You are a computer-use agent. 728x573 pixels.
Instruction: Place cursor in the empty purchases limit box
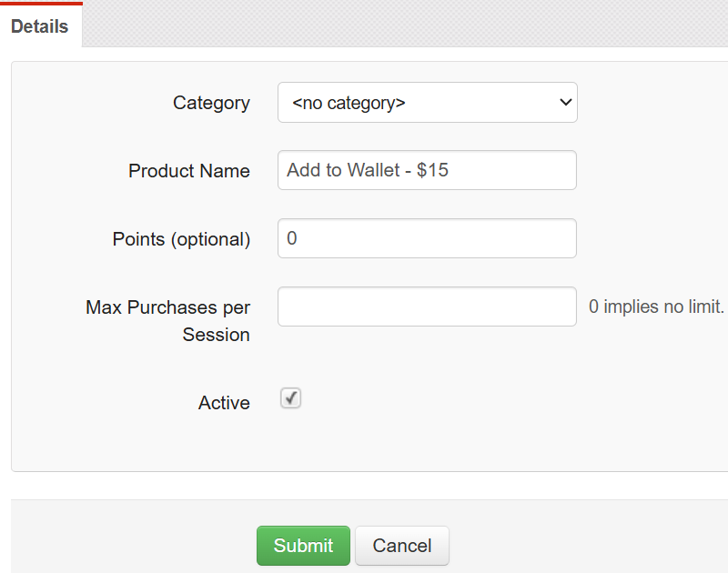427,307
